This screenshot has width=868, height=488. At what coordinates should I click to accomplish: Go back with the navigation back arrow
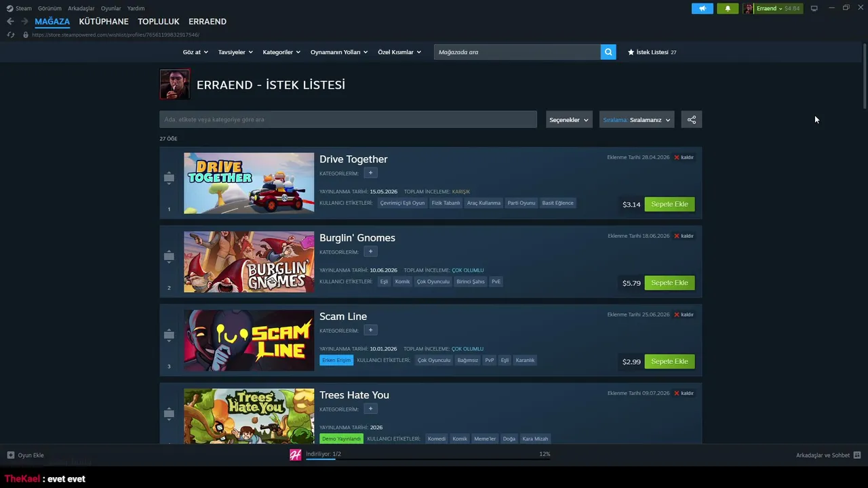(x=10, y=22)
